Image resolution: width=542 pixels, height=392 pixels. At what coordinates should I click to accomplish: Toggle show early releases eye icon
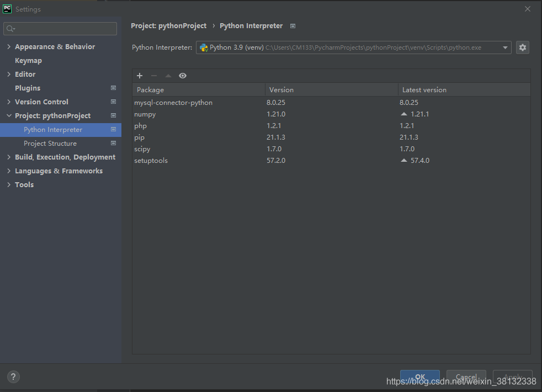(183, 76)
